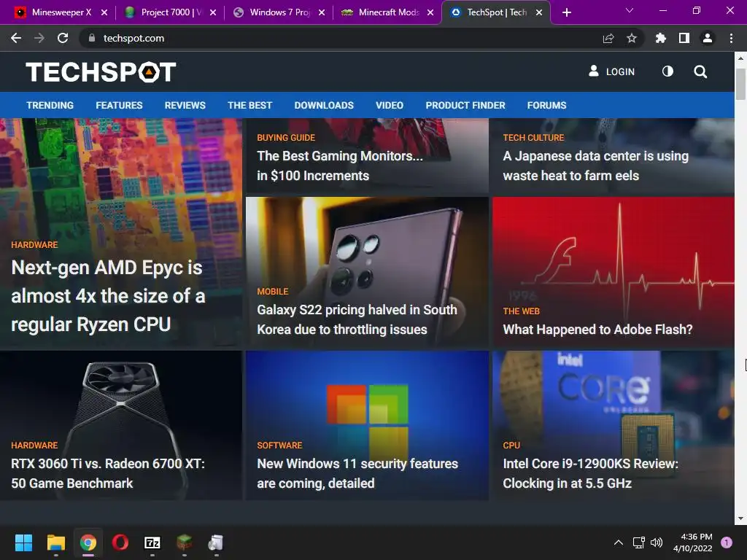Click the TechSpot logo
Viewport: 747px width, 560px height.
pos(101,72)
